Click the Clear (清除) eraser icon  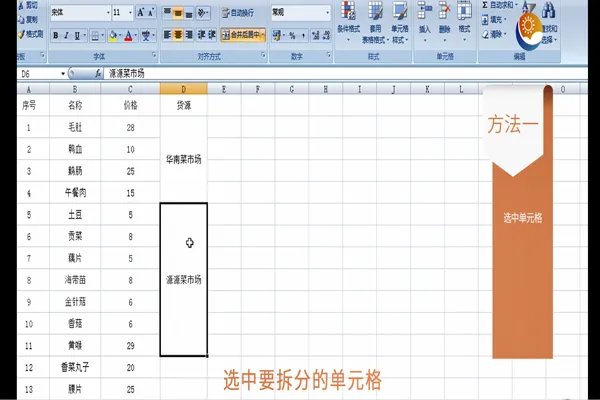point(485,34)
